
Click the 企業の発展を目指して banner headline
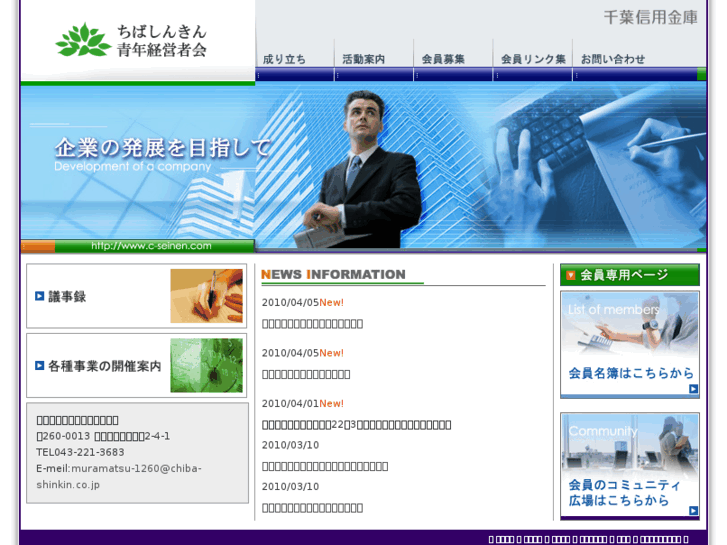tap(163, 148)
